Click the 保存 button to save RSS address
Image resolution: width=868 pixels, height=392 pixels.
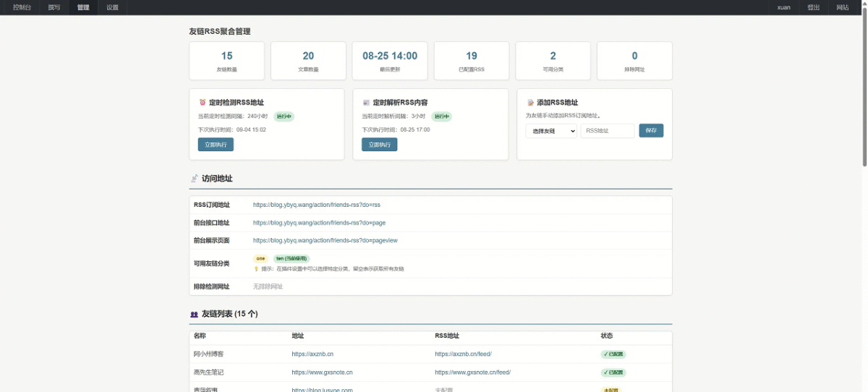click(651, 131)
